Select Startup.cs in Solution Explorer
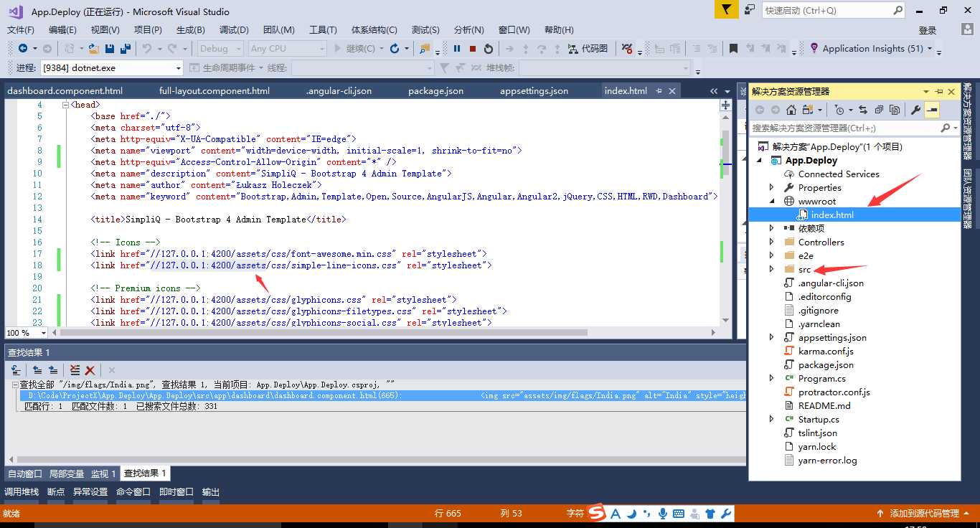The image size is (980, 528). click(819, 420)
